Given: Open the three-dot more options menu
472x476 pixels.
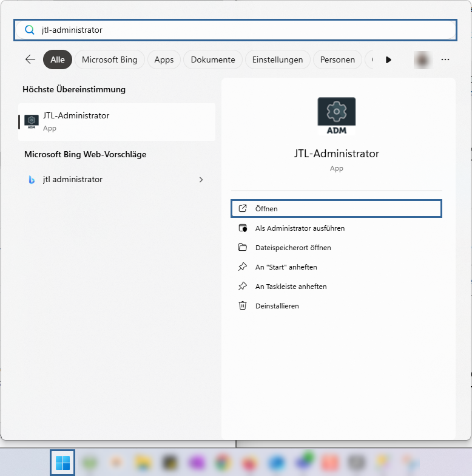Looking at the screenshot, I should click(445, 59).
